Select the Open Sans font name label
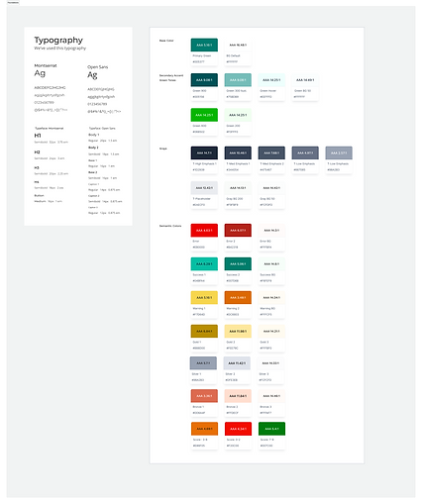The image size is (422, 504). (x=98, y=67)
